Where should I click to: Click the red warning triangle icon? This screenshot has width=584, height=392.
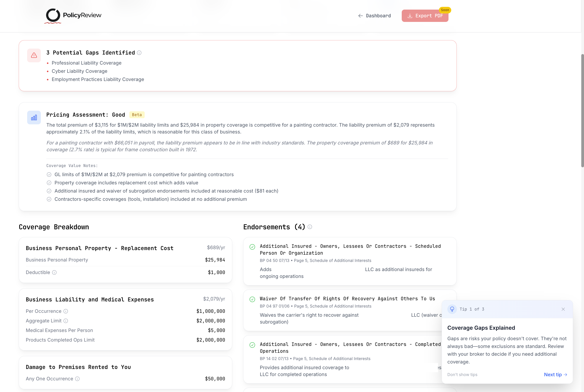pyautogui.click(x=34, y=55)
